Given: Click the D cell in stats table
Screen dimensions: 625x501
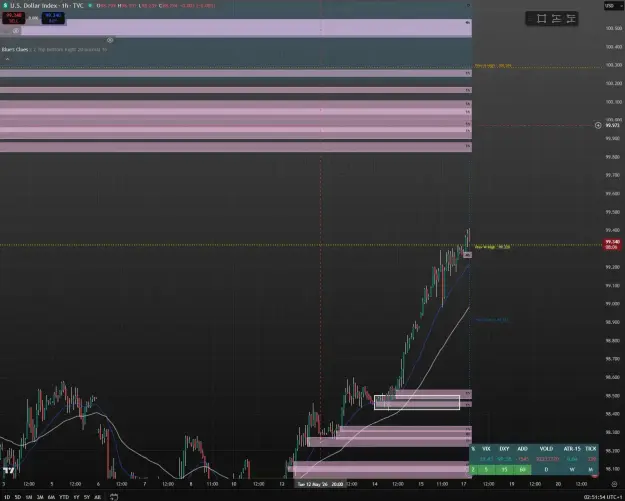Looking at the screenshot, I should click(x=546, y=470).
